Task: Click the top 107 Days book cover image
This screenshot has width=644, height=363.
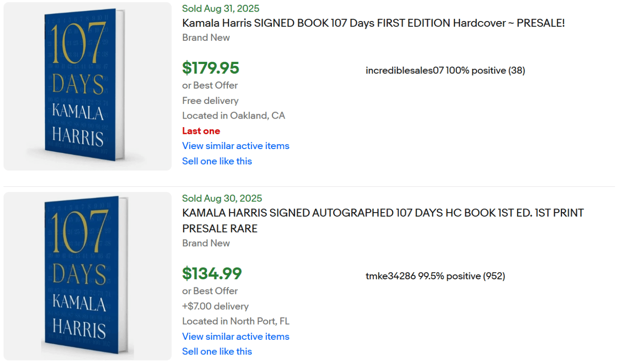Action: [87, 85]
